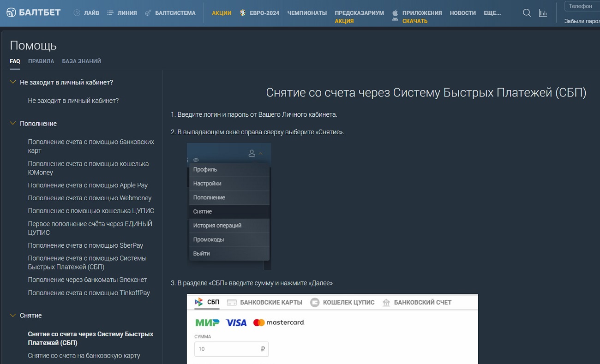This screenshot has width=600, height=364.
Task: Go to the Линия section
Action: tap(127, 13)
